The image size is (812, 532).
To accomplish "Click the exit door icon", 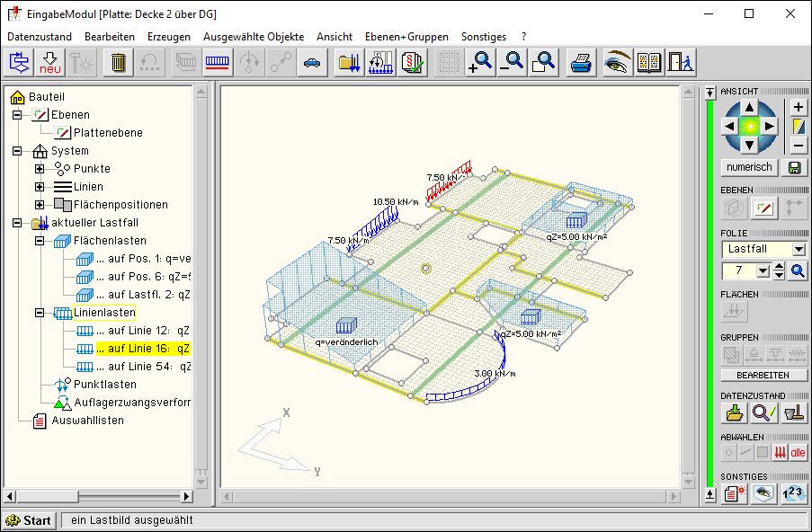I will click(680, 62).
